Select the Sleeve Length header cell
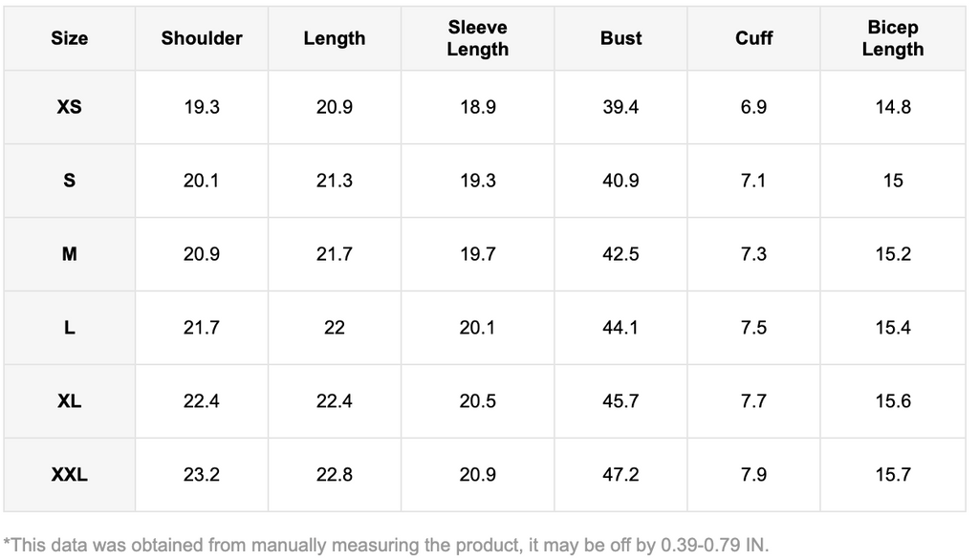The width and height of the screenshot is (979, 560). pyautogui.click(x=477, y=38)
